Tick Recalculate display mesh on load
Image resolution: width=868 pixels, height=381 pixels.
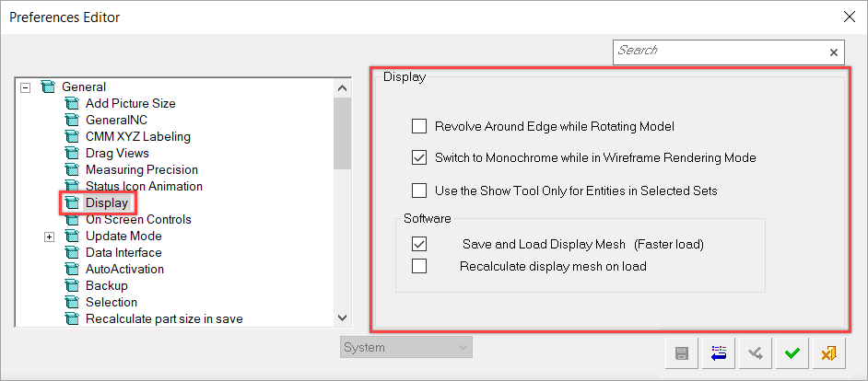(419, 267)
